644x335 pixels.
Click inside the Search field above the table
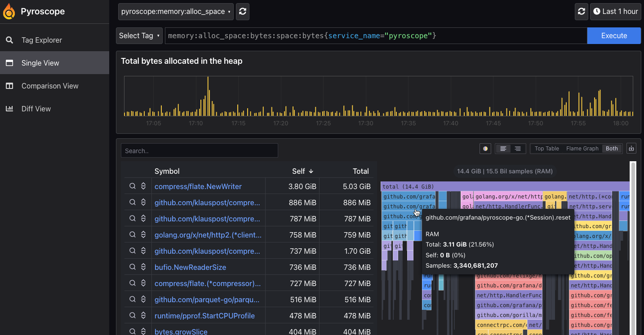click(199, 150)
